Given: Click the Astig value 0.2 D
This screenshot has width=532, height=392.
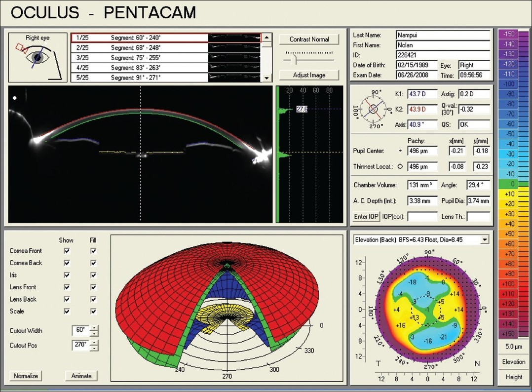Looking at the screenshot, I should (474, 94).
